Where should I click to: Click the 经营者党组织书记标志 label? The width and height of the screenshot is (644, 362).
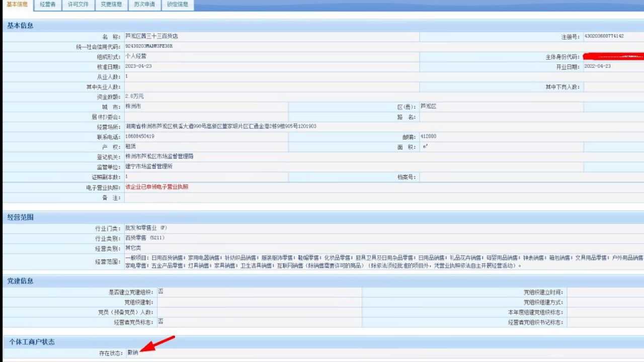tap(536, 322)
